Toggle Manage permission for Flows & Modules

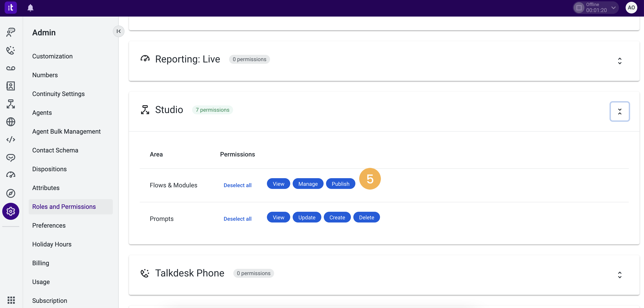pyautogui.click(x=308, y=184)
